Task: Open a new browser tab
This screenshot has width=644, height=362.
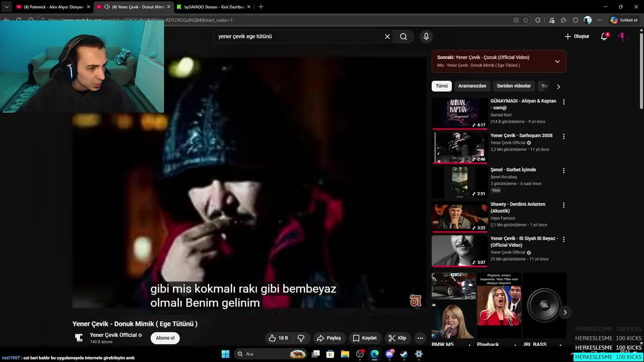Action: click(x=261, y=7)
